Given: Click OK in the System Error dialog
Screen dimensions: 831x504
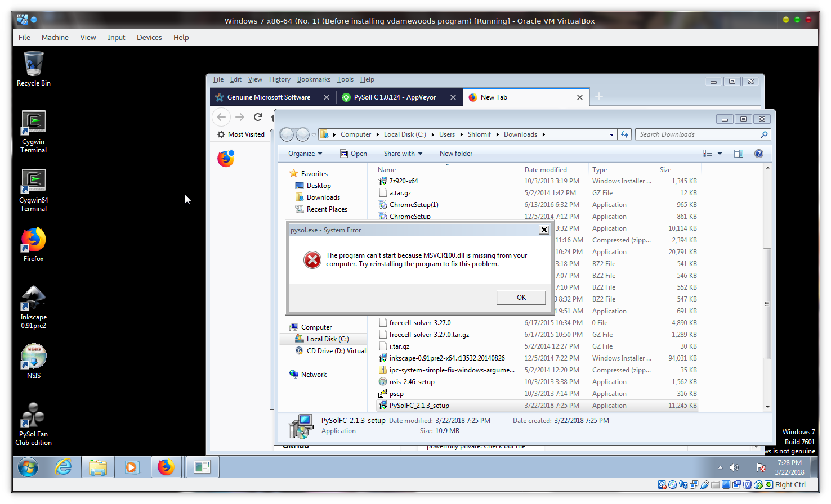Looking at the screenshot, I should click(521, 297).
